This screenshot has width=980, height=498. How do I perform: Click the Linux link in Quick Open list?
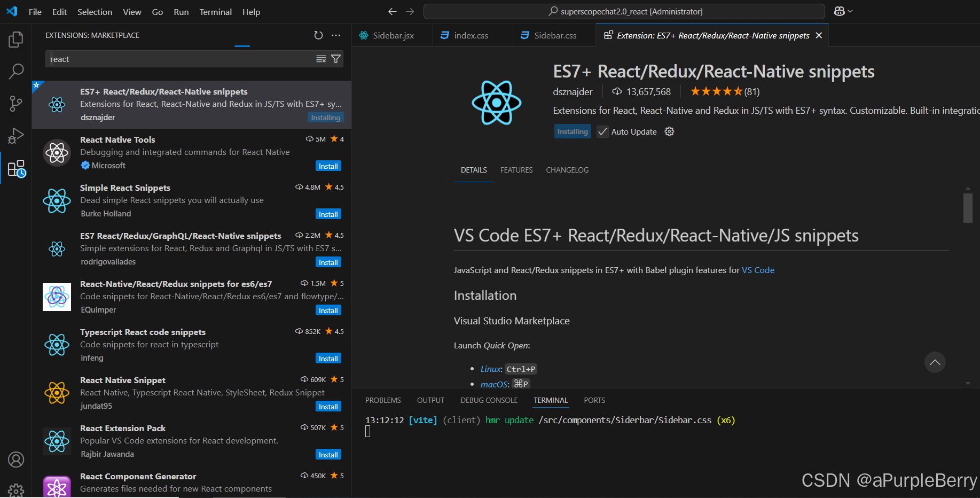[x=490, y=369]
